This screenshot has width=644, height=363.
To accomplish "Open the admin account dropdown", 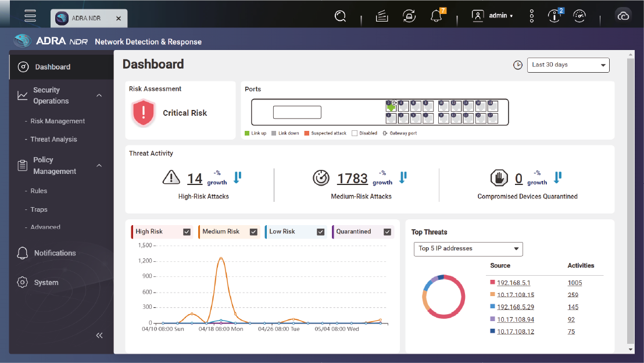I will coord(500,16).
